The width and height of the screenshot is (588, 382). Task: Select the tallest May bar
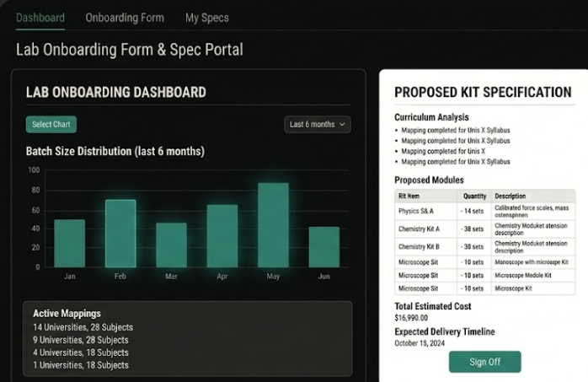click(x=273, y=224)
